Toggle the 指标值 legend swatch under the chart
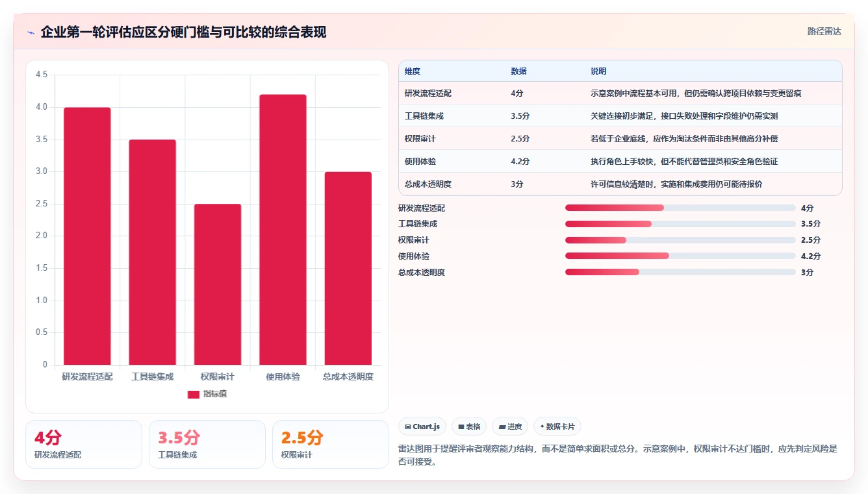Viewport: 868px width, 494px height. click(194, 394)
